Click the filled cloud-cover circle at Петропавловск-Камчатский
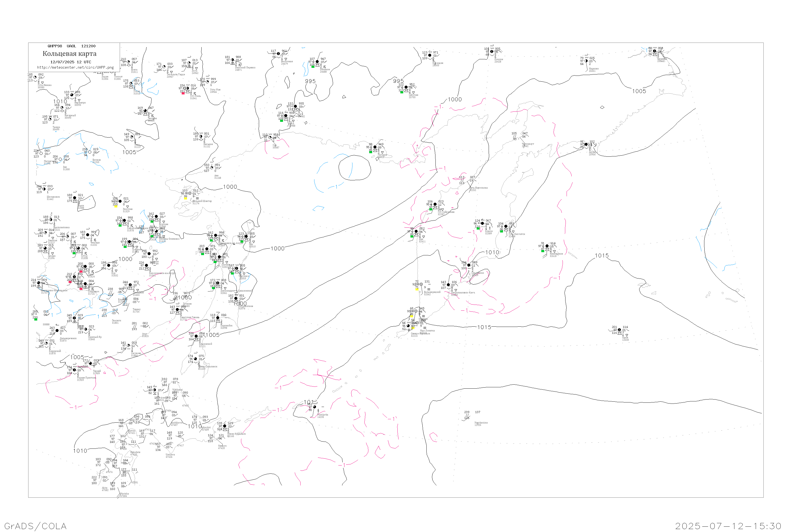The height and width of the screenshot is (532, 798). [x=448, y=285]
